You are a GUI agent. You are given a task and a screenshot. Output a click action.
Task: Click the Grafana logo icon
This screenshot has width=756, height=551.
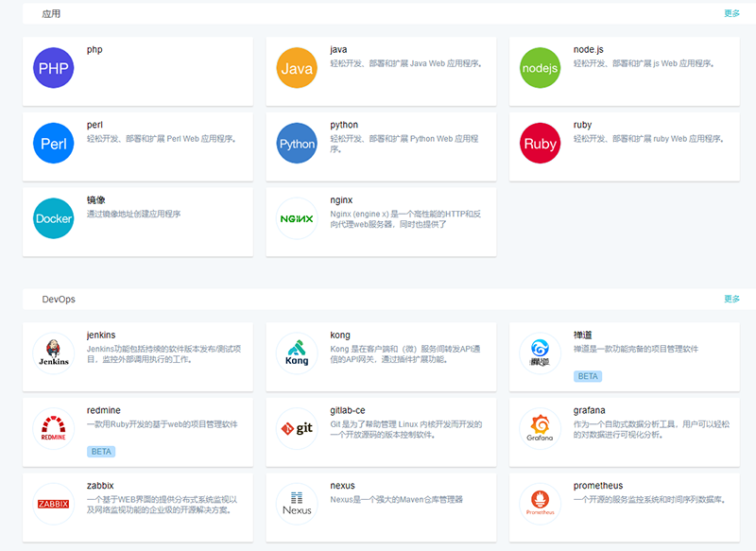[x=541, y=429]
